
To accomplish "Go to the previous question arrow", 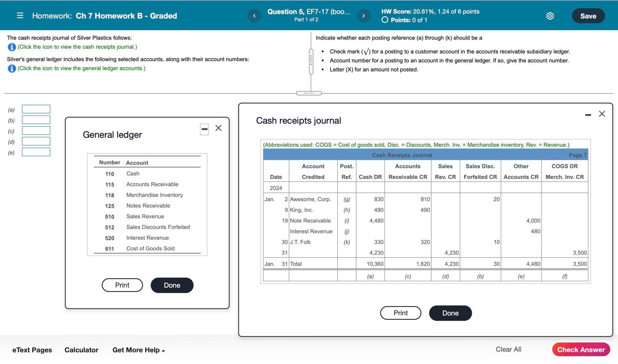I will tap(254, 16).
